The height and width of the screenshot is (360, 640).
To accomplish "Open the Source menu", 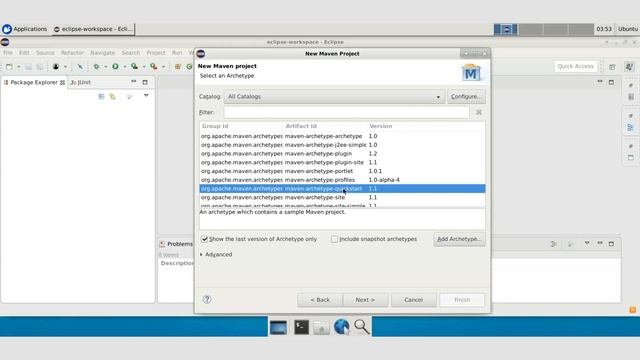I will [x=45, y=53].
